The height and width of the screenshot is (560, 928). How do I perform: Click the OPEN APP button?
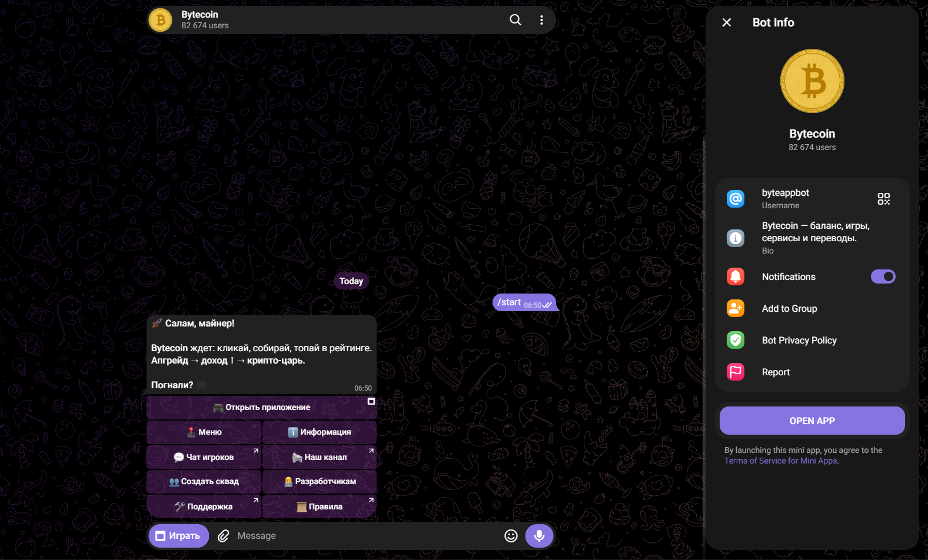tap(812, 421)
